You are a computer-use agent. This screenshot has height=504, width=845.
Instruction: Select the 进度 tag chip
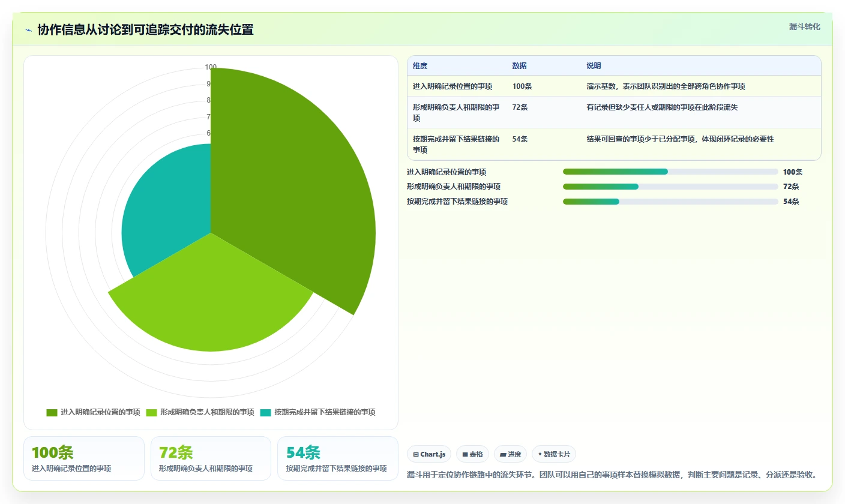tap(511, 454)
